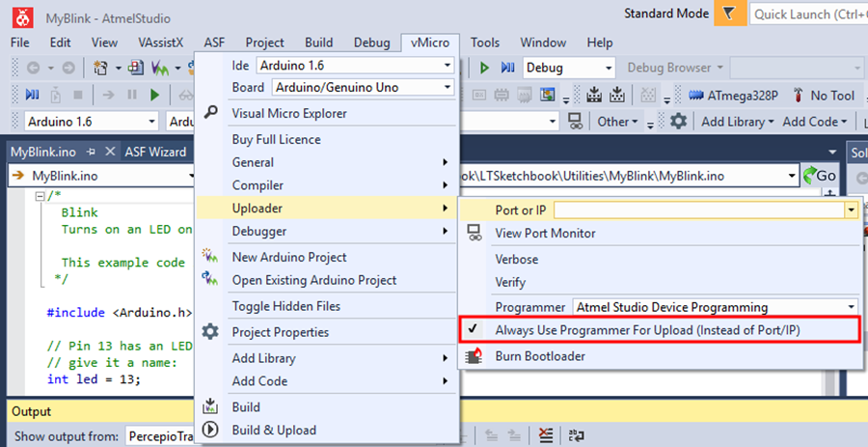This screenshot has width=868, height=447.
Task: Open the File menu
Action: click(20, 42)
